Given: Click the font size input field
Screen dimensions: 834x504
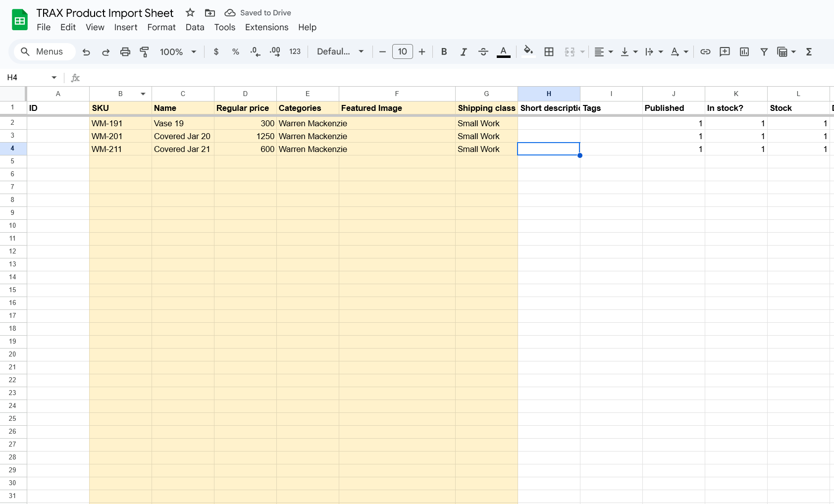Looking at the screenshot, I should [402, 52].
